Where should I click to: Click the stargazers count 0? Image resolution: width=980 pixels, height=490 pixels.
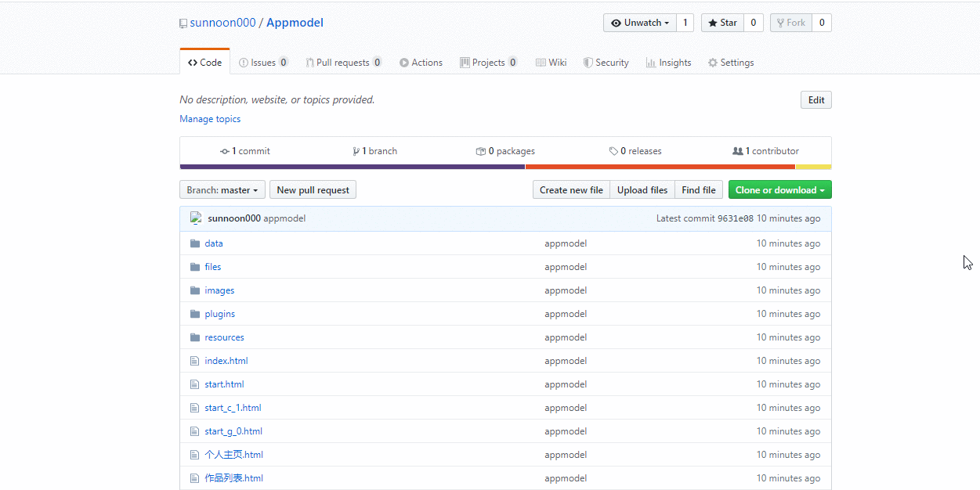coord(753,23)
